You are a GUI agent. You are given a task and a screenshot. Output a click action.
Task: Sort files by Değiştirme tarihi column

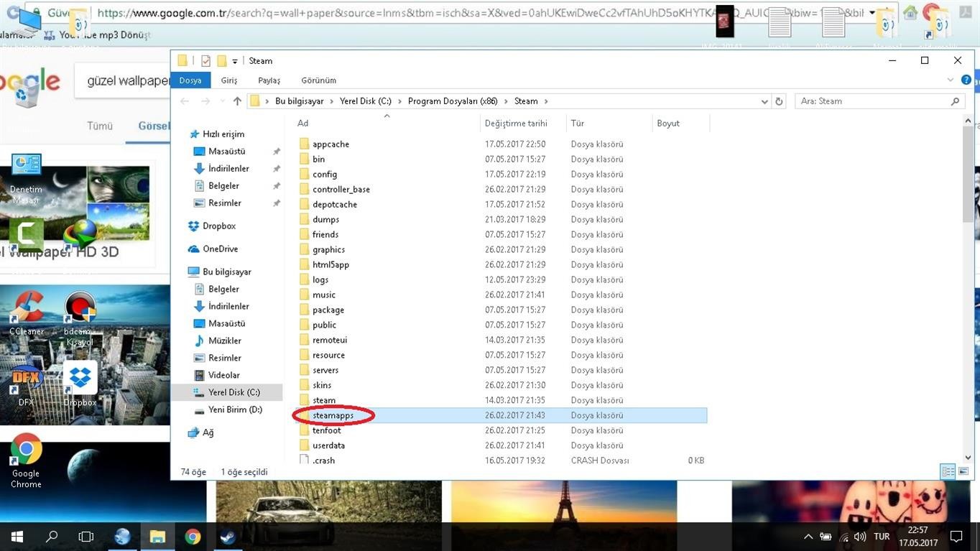(x=523, y=124)
